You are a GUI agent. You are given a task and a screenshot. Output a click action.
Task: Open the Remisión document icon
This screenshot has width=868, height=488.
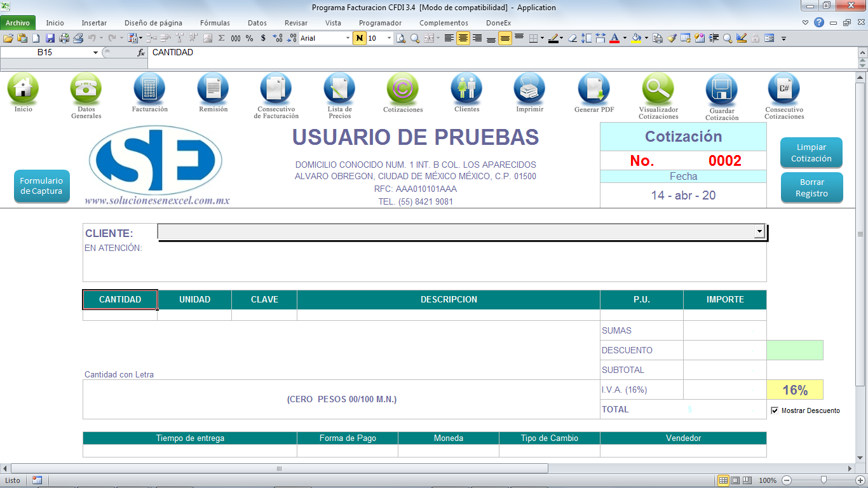(213, 88)
